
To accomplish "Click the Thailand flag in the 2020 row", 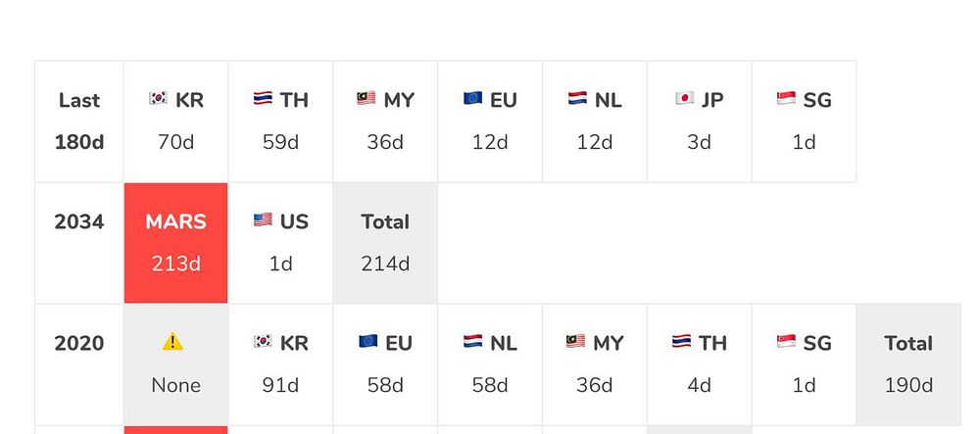I will point(681,342).
